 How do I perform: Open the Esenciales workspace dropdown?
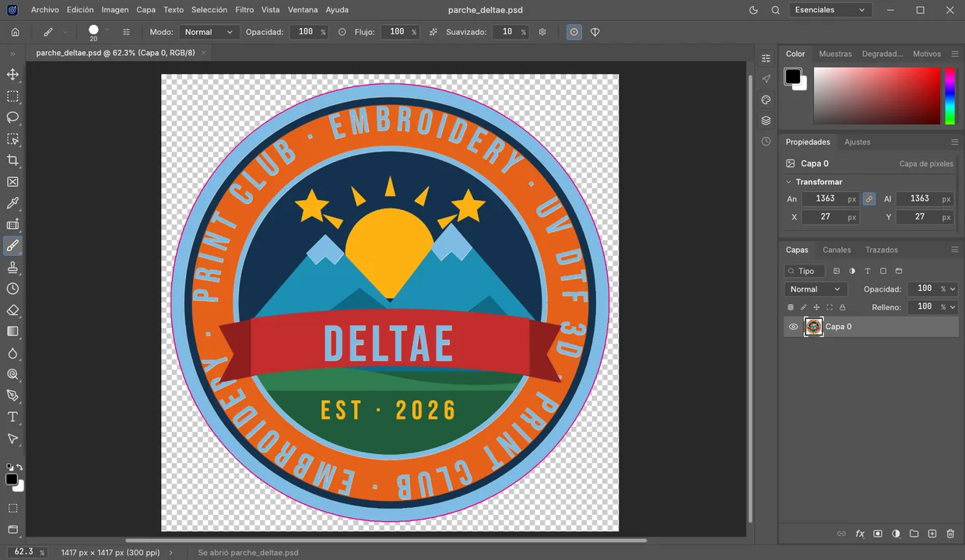(830, 10)
